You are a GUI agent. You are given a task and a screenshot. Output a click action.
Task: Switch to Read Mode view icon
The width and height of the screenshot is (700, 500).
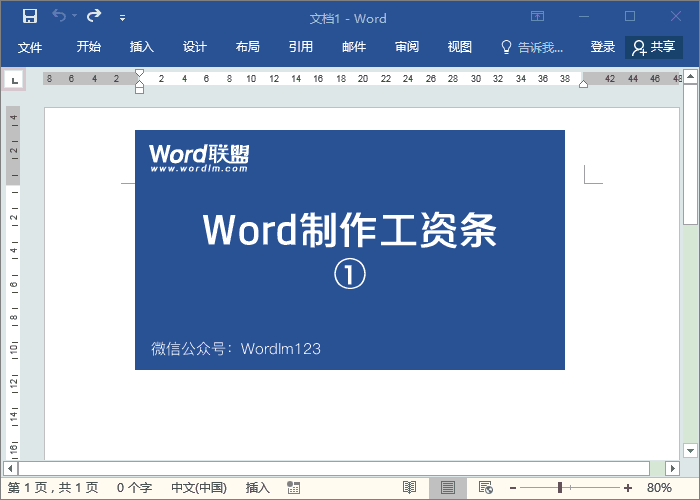[x=409, y=488]
